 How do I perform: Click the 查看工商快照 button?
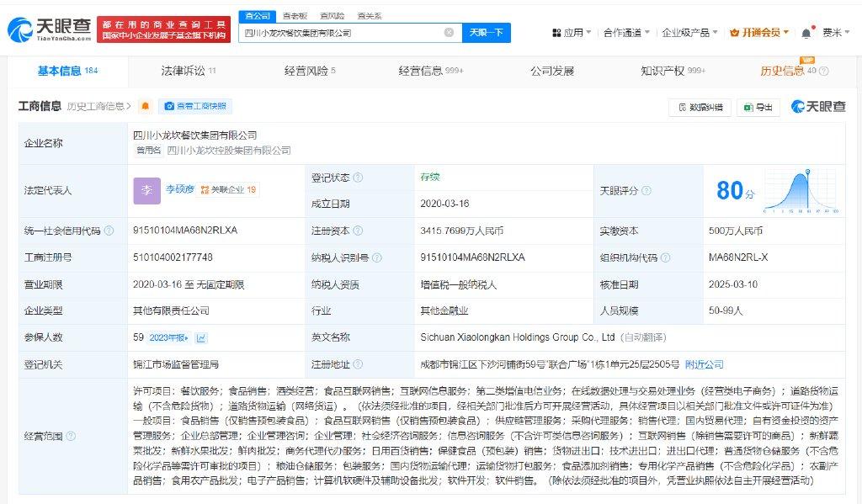(x=195, y=106)
